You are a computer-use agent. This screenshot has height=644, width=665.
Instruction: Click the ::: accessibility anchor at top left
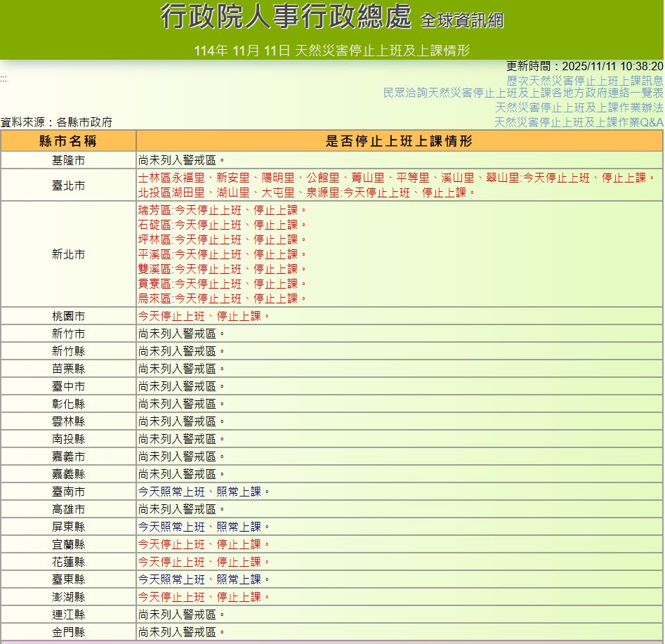coord(4,79)
